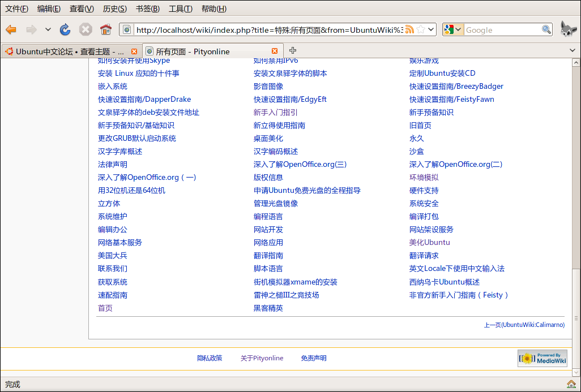The width and height of the screenshot is (581, 392).
Task: Open 申请Ubuntu免费光盘的全程指导 link
Action: [307, 190]
